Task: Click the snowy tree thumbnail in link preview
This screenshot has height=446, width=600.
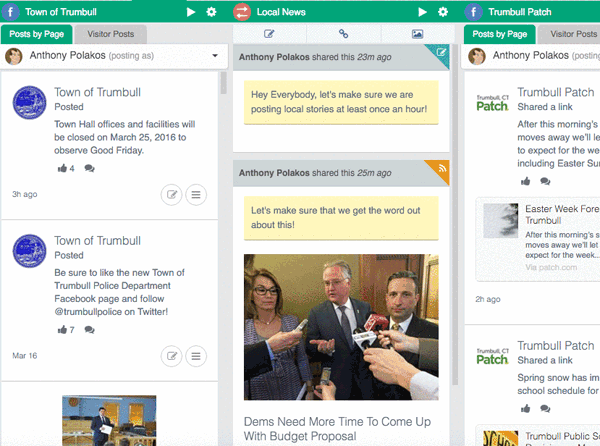Action: (x=501, y=221)
